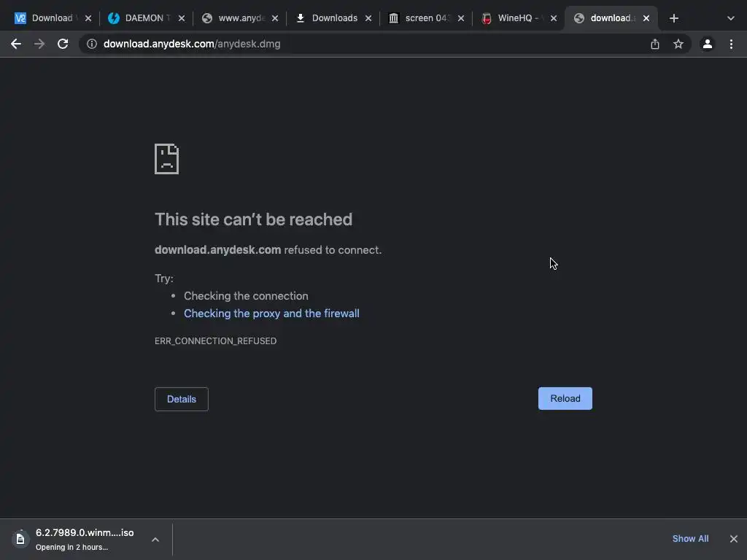Screen dimensions: 747x560
Task: Open a new tab with plus button
Action: (673, 18)
